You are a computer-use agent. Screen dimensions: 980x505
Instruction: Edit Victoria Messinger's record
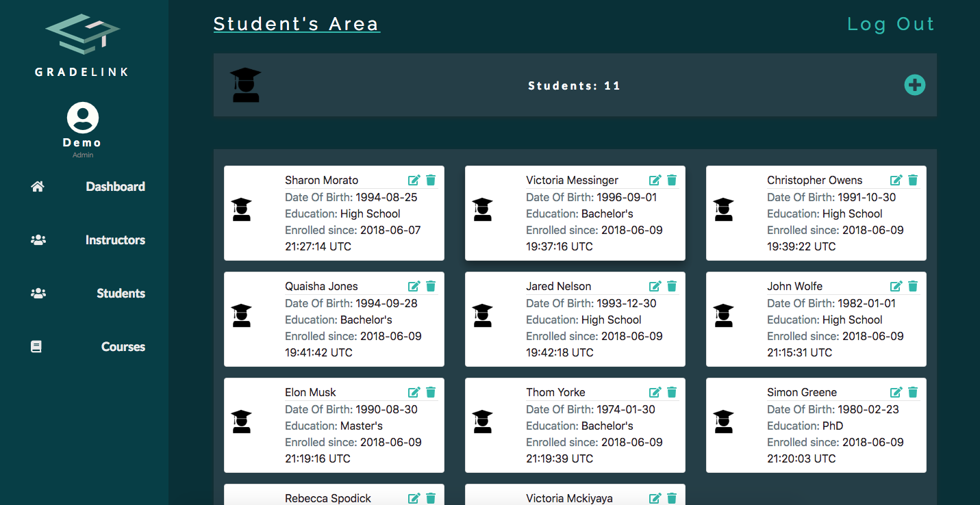tap(655, 180)
